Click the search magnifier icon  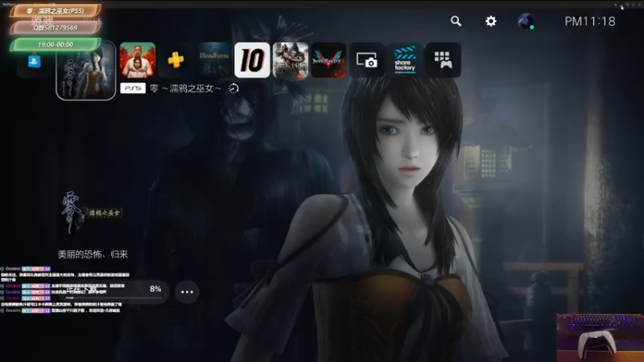(456, 21)
